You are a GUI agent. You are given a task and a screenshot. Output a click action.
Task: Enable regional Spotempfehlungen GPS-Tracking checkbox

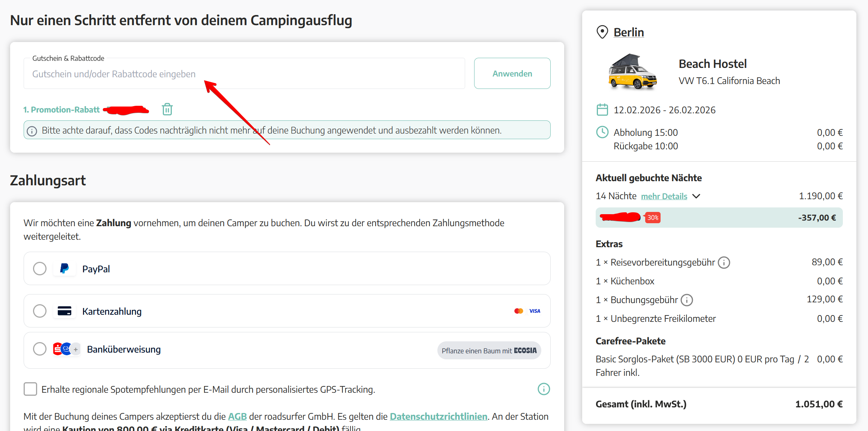click(x=30, y=389)
